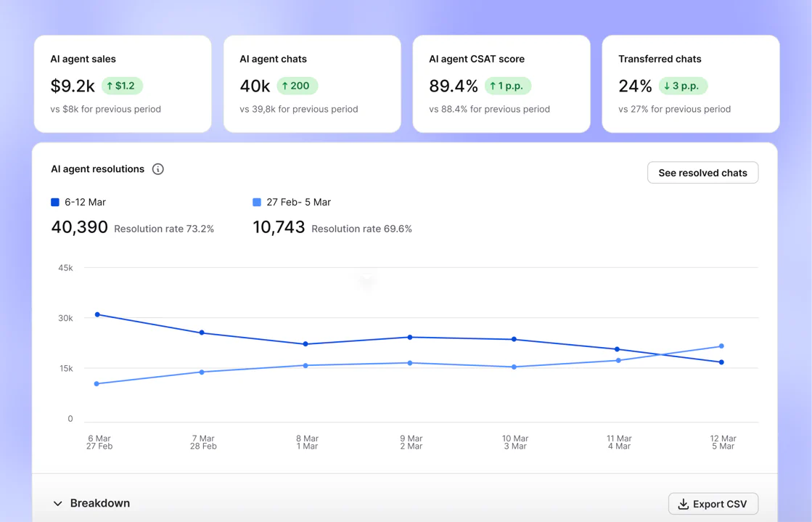Click the 1 p.p. increase badge
812x522 pixels.
[x=508, y=86]
